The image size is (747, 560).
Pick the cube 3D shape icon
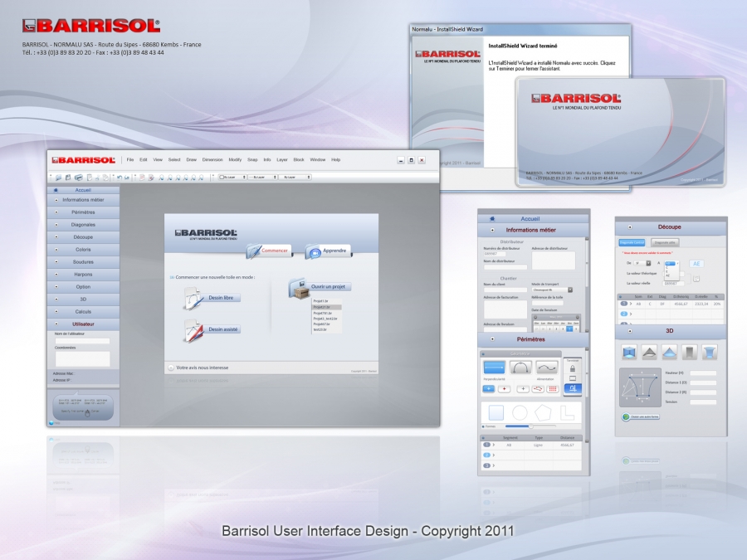tap(629, 353)
